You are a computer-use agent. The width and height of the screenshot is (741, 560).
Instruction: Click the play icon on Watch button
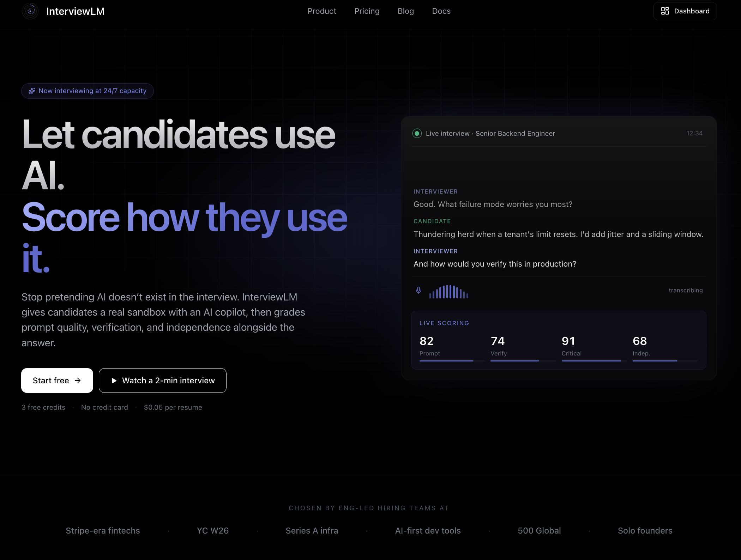click(x=114, y=381)
